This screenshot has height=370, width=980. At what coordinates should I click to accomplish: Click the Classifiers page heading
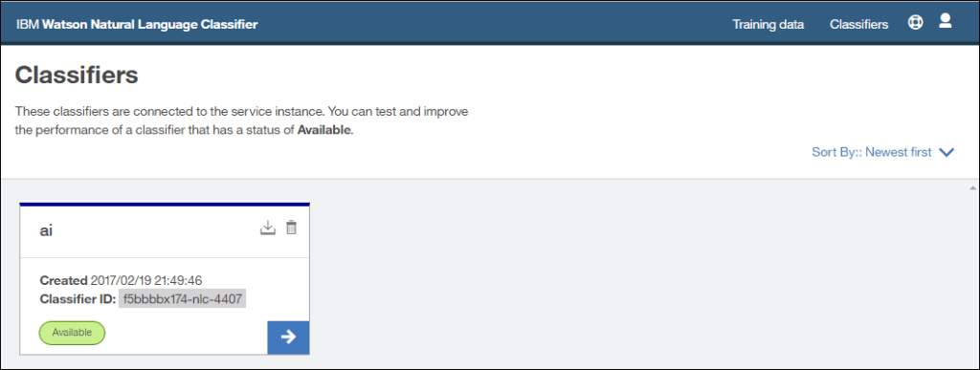[x=77, y=76]
